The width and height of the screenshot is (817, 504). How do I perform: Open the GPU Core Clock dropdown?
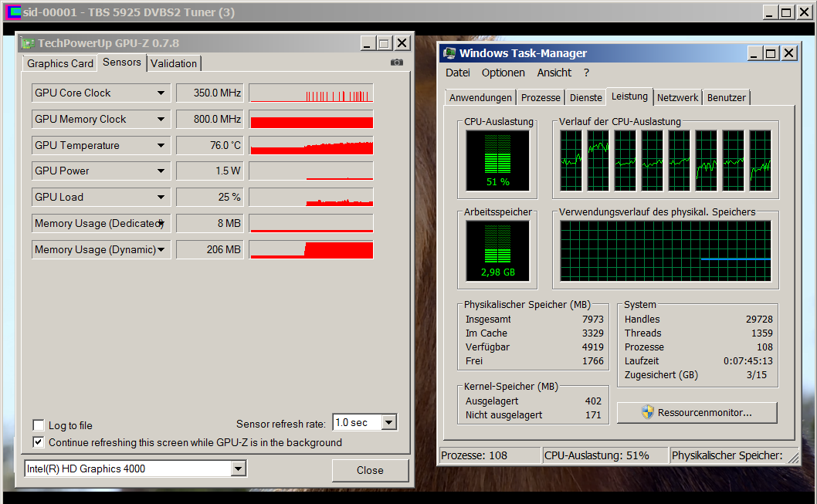[x=161, y=93]
